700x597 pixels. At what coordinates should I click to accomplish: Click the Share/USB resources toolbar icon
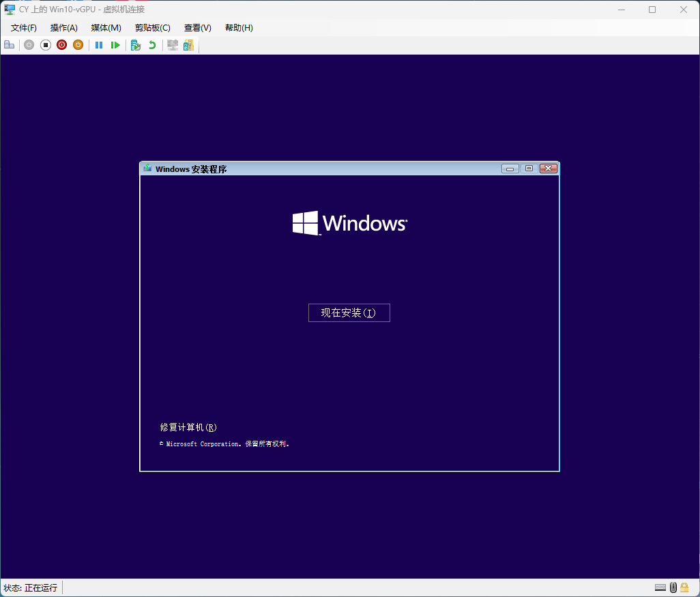(188, 45)
